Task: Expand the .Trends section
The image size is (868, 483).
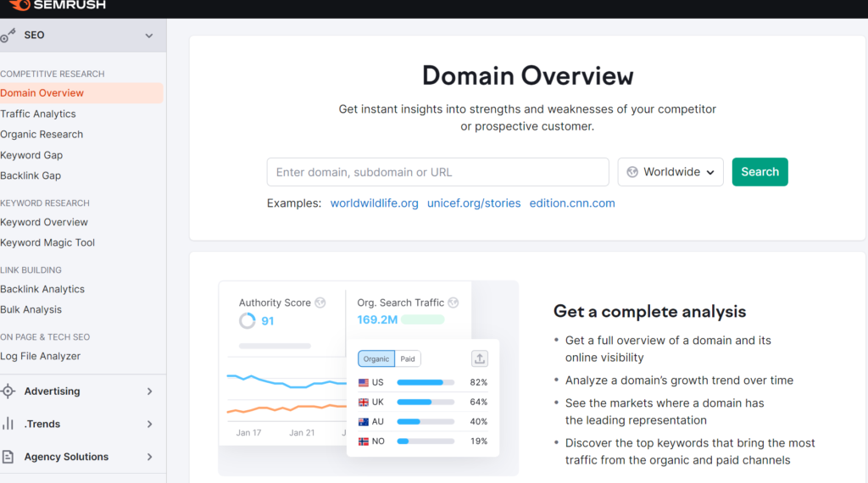Action: coord(149,424)
